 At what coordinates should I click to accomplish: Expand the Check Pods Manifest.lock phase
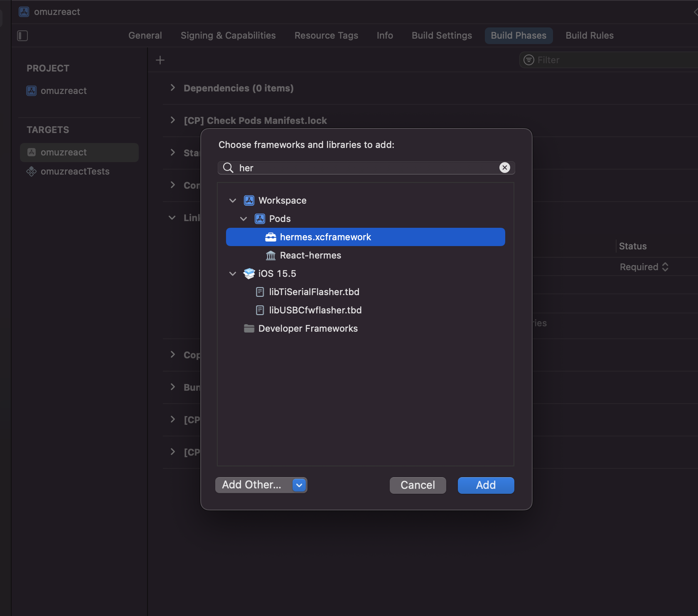pos(173,120)
